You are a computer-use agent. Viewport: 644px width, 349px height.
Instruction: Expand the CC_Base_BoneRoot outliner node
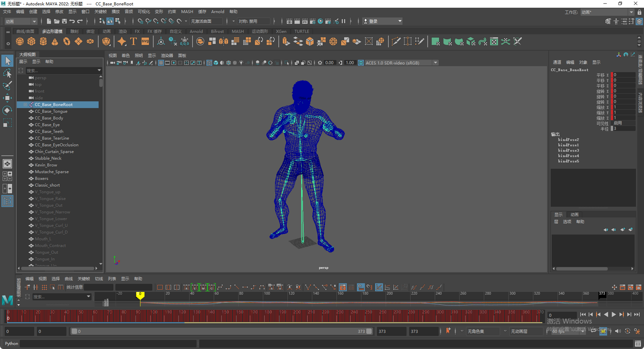(x=25, y=105)
